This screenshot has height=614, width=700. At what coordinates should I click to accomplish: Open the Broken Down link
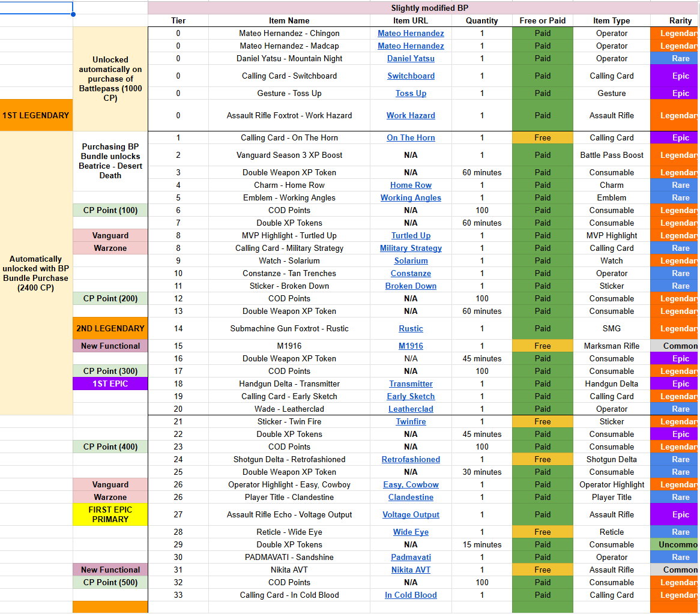[411, 286]
